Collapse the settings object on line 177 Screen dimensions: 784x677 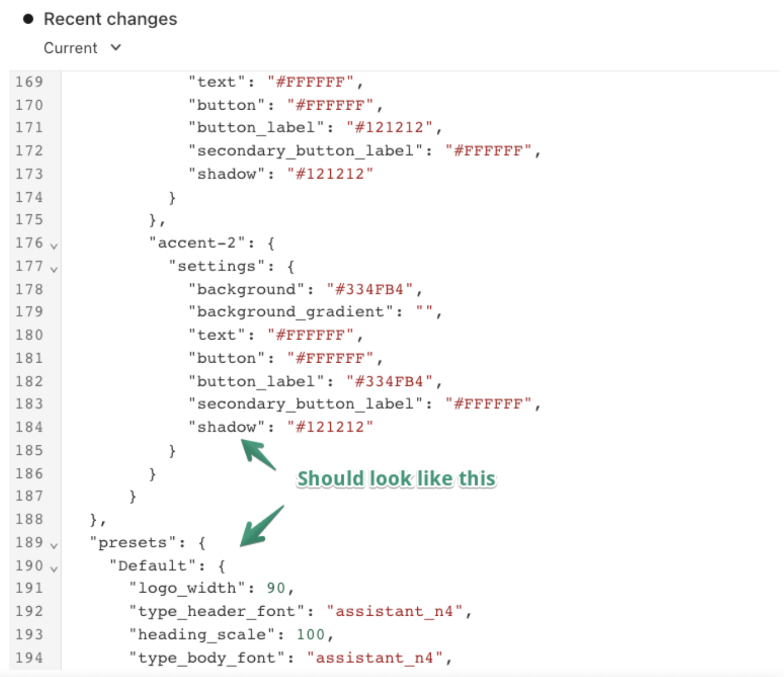(53, 268)
